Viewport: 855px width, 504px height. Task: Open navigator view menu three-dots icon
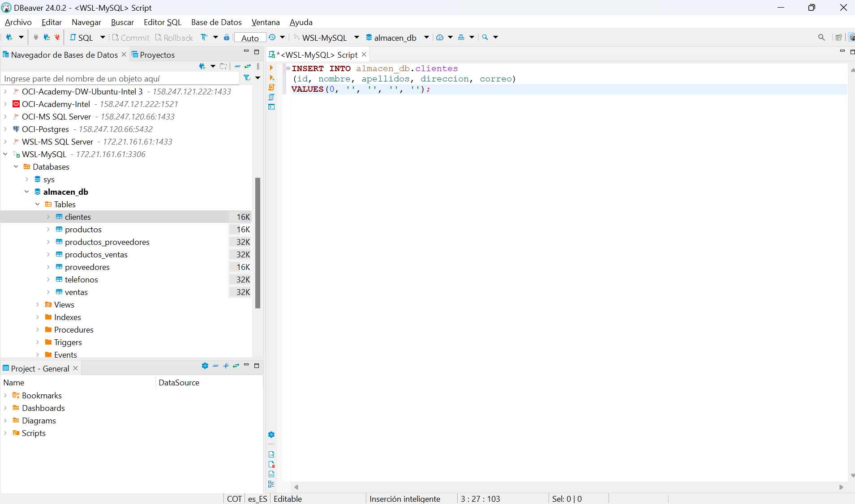pos(258,66)
